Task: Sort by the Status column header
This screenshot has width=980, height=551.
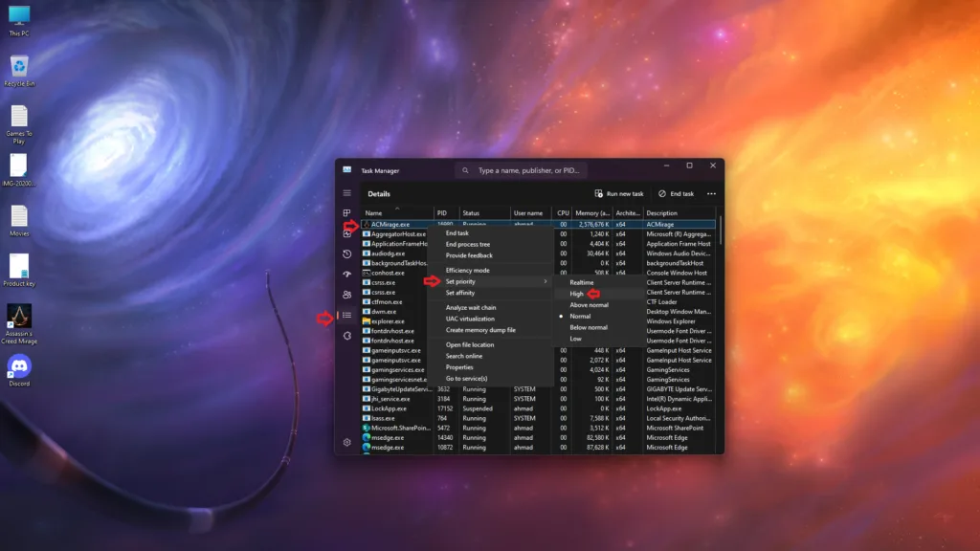Action: pyautogui.click(x=484, y=213)
